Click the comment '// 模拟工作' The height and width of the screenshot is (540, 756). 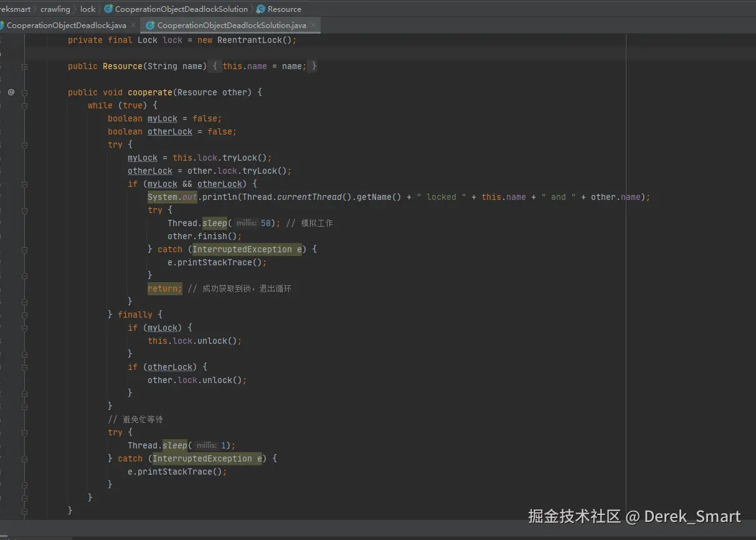[x=309, y=223]
